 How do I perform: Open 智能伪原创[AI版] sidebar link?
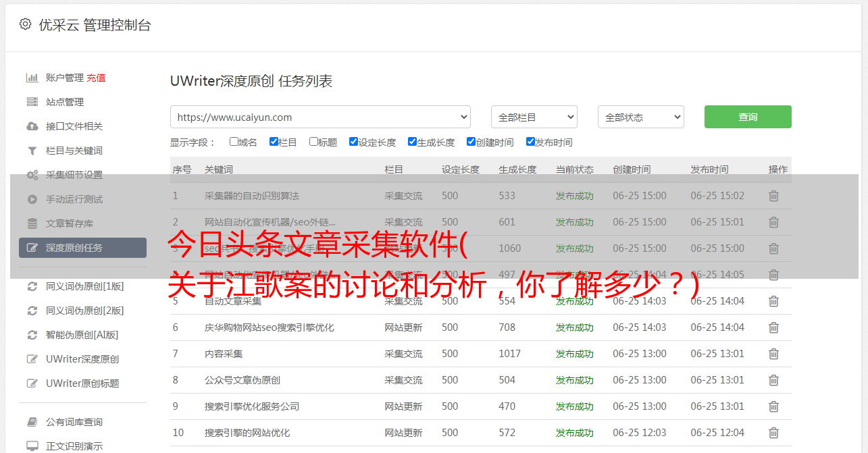[82, 335]
